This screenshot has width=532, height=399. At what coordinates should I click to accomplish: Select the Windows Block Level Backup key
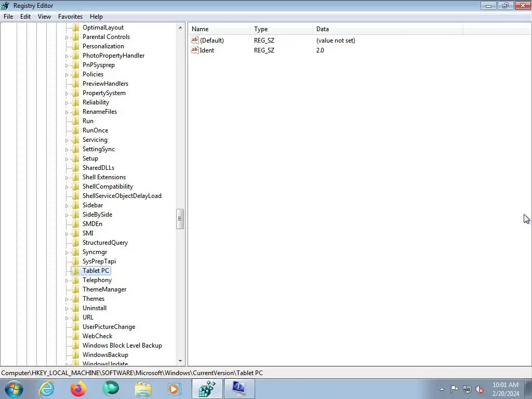[x=122, y=345]
